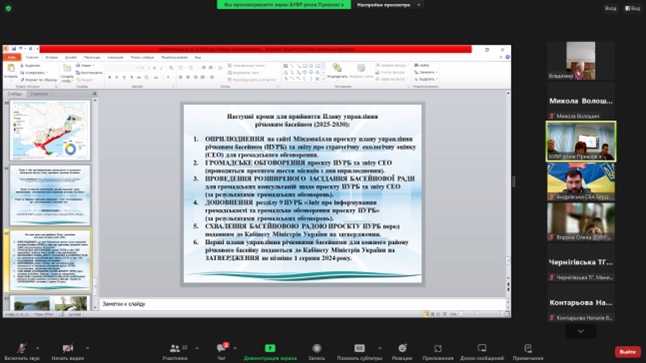Enable Показать субтитры captions

point(359,349)
